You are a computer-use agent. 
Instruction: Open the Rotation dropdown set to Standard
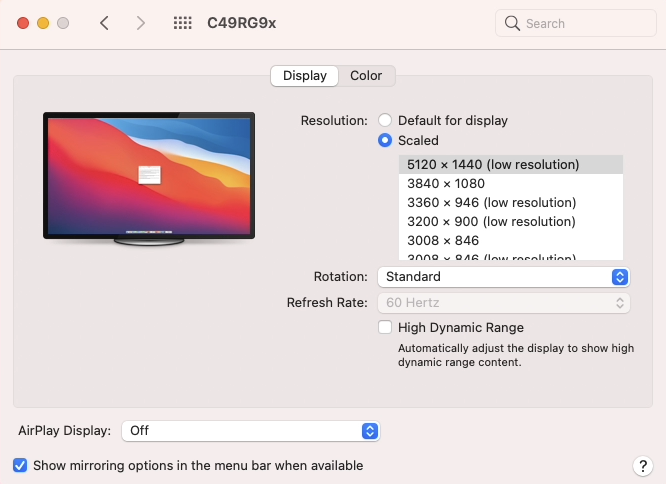tap(503, 277)
